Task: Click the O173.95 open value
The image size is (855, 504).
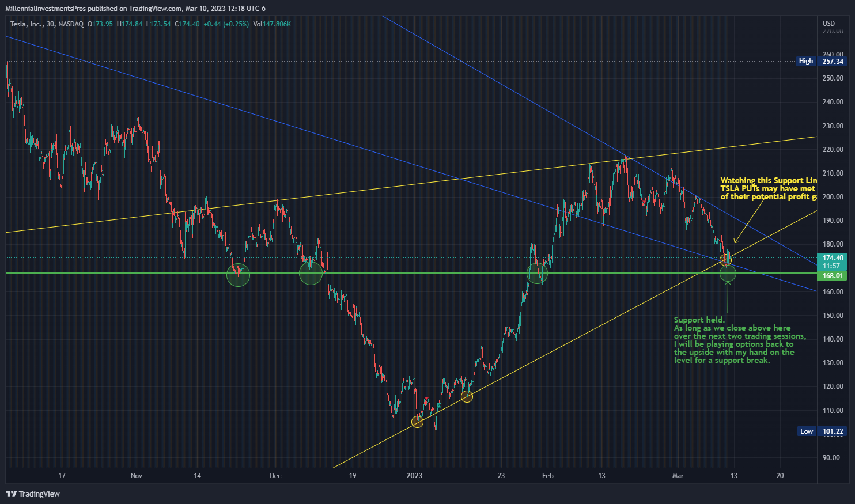Action: (100, 24)
